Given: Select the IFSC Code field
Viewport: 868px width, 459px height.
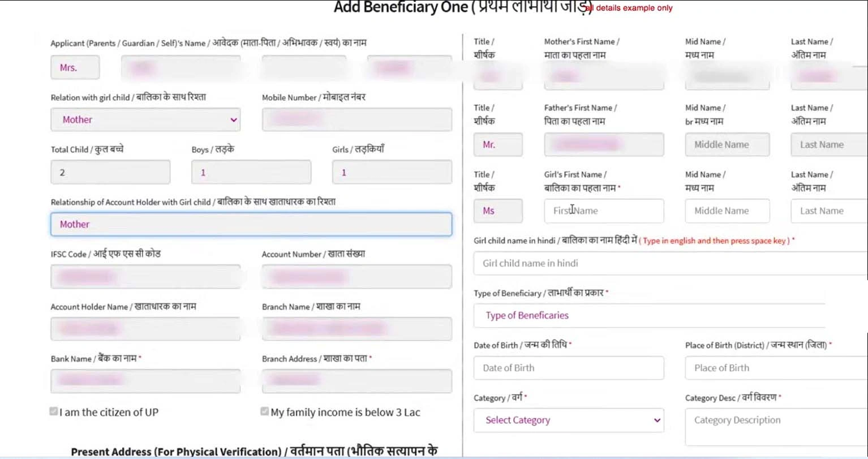Looking at the screenshot, I should 145,277.
